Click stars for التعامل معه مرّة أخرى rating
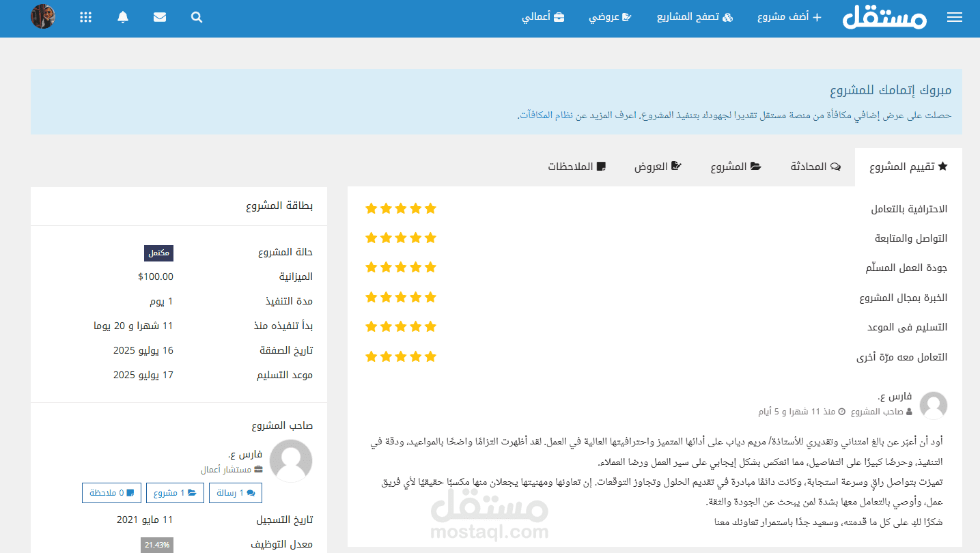This screenshot has width=980, height=553. point(401,356)
